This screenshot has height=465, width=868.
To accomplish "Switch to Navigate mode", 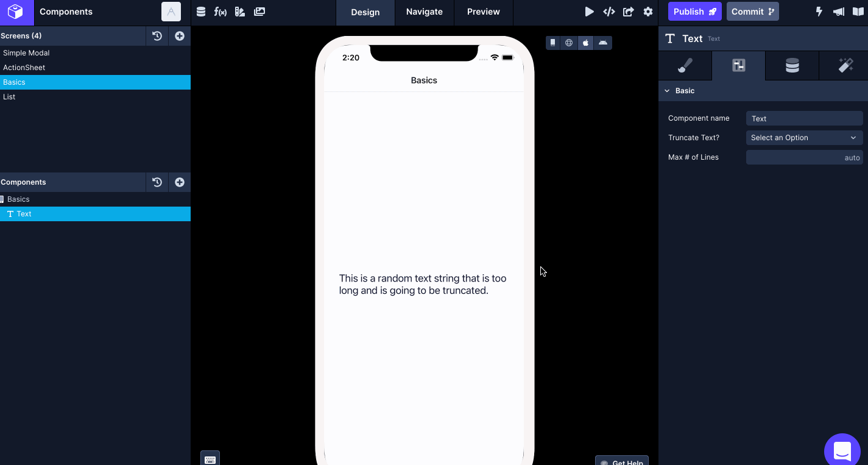I will [425, 12].
